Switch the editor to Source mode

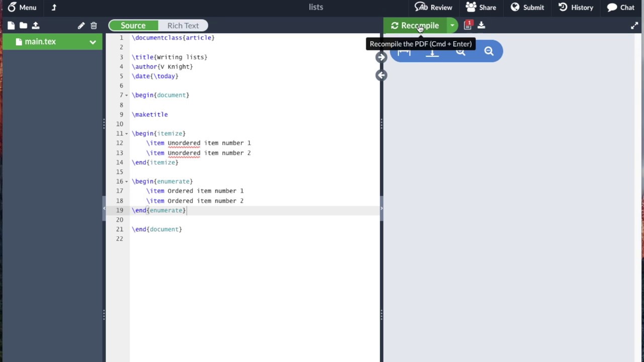[x=133, y=26]
